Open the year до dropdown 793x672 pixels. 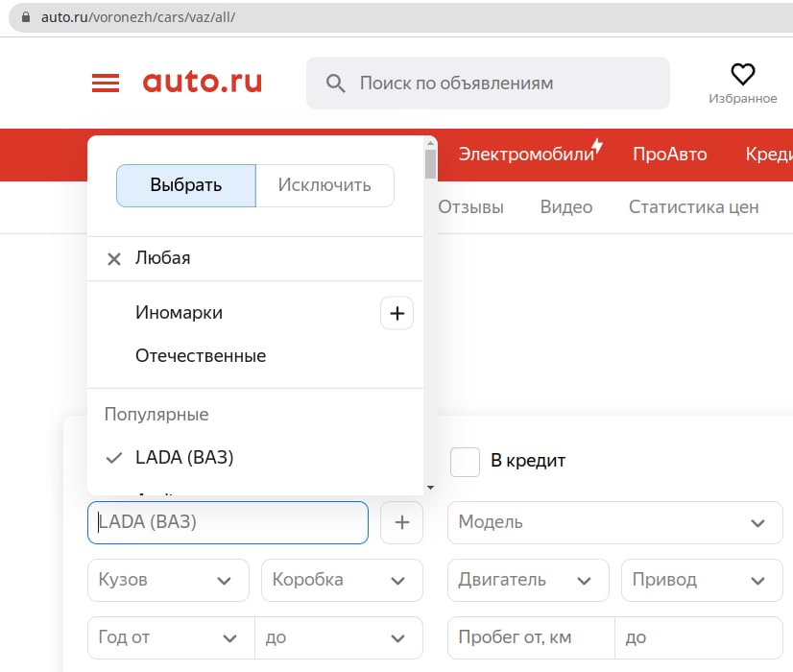[339, 637]
